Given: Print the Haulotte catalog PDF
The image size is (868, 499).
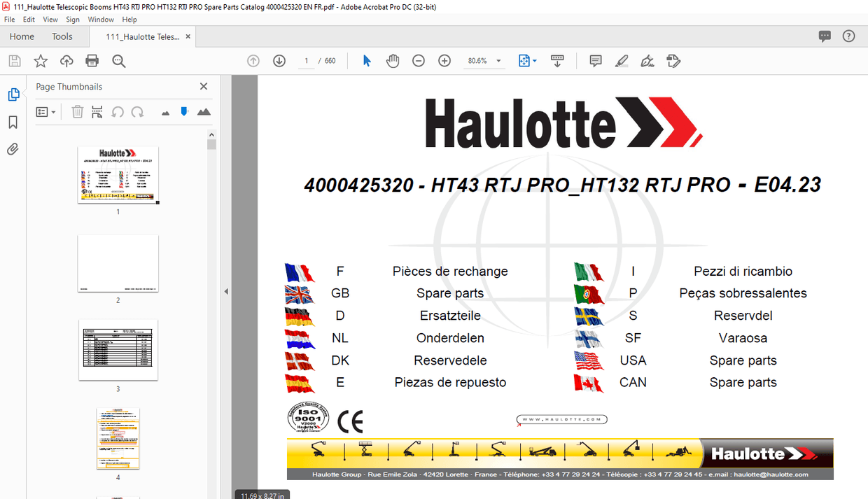Looking at the screenshot, I should click(92, 61).
